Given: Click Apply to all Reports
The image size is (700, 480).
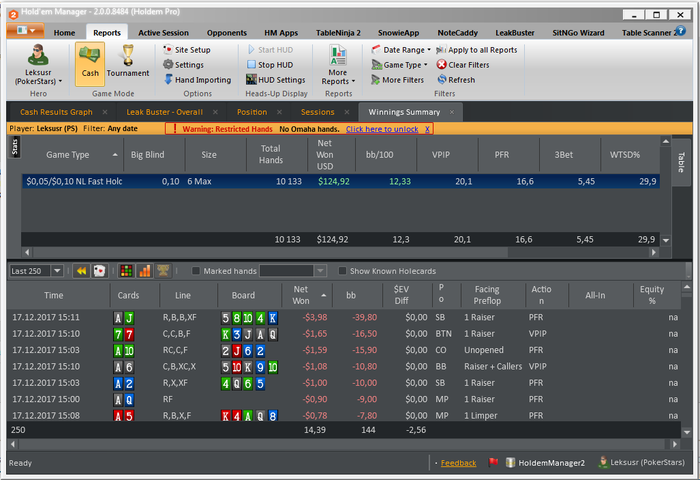Looking at the screenshot, I should (477, 50).
